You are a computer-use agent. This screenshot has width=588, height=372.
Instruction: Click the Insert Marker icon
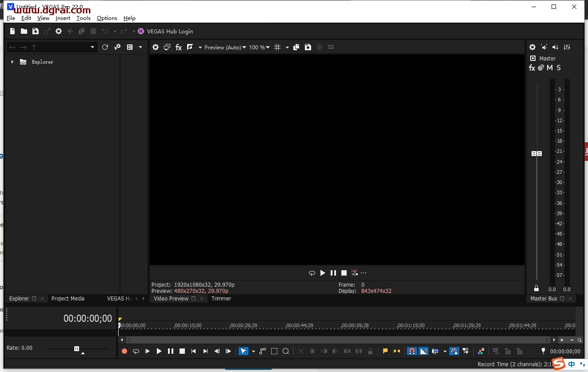click(385, 351)
